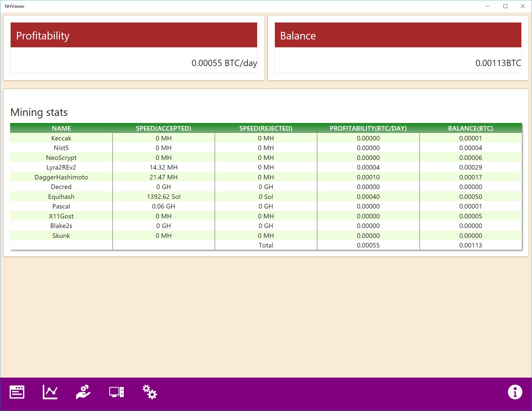This screenshot has width=532, height=411.
Task: Click the 0.00113BTC balance value
Action: [498, 63]
